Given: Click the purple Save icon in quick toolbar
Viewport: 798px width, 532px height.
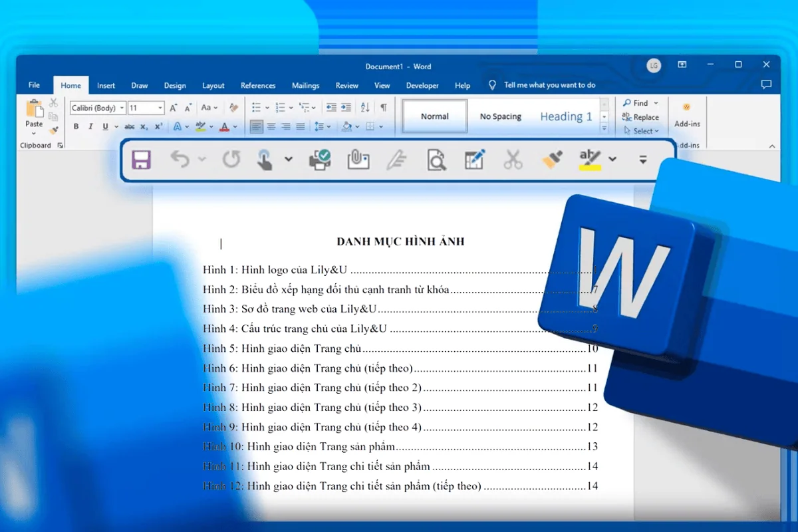Looking at the screenshot, I should click(x=141, y=160).
